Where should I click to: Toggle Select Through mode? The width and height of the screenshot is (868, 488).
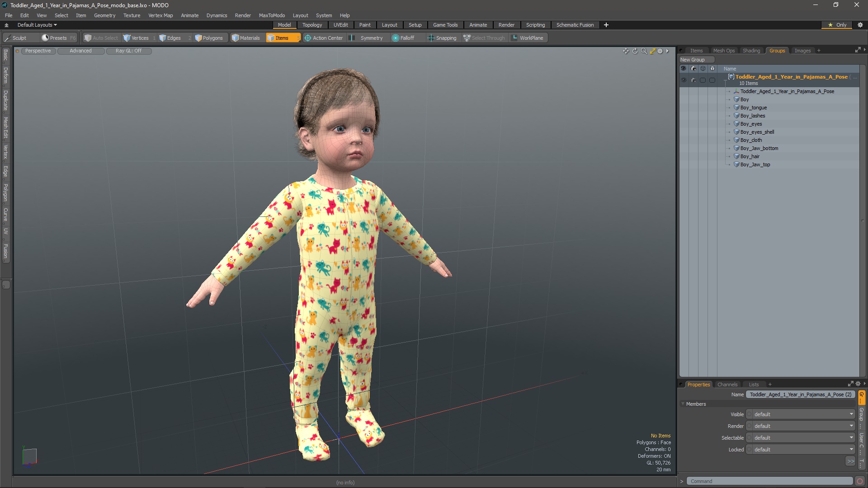point(484,38)
